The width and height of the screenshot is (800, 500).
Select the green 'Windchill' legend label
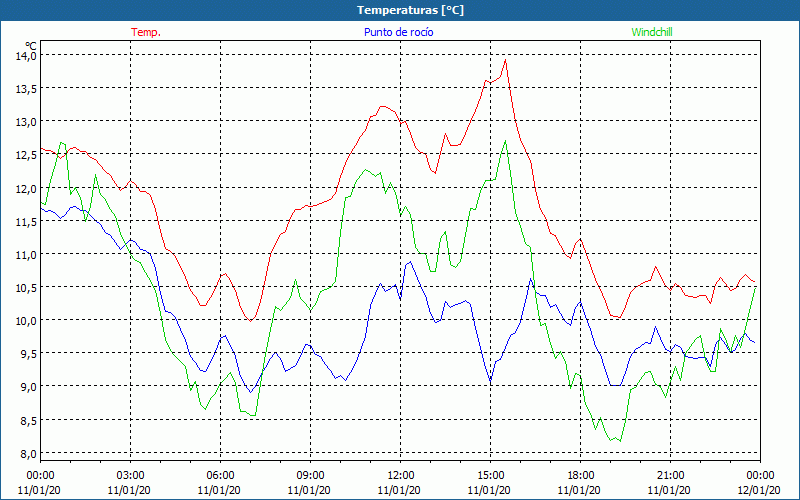tap(652, 32)
